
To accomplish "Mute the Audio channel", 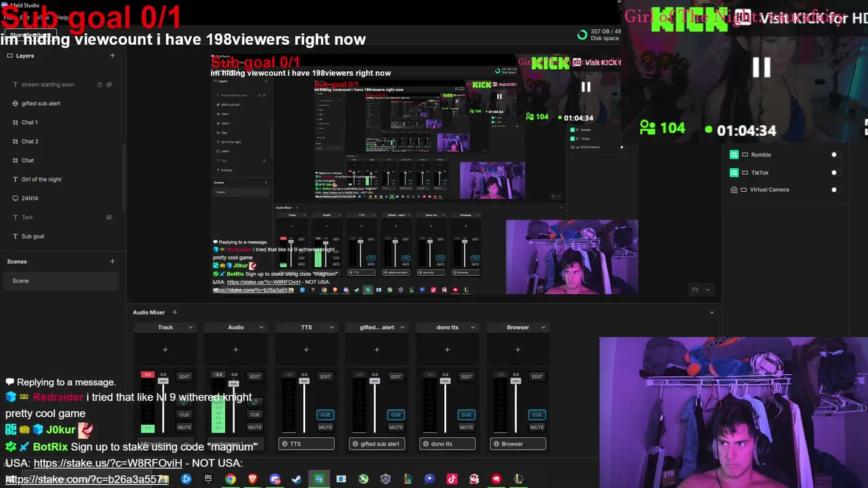I will pos(255,428).
